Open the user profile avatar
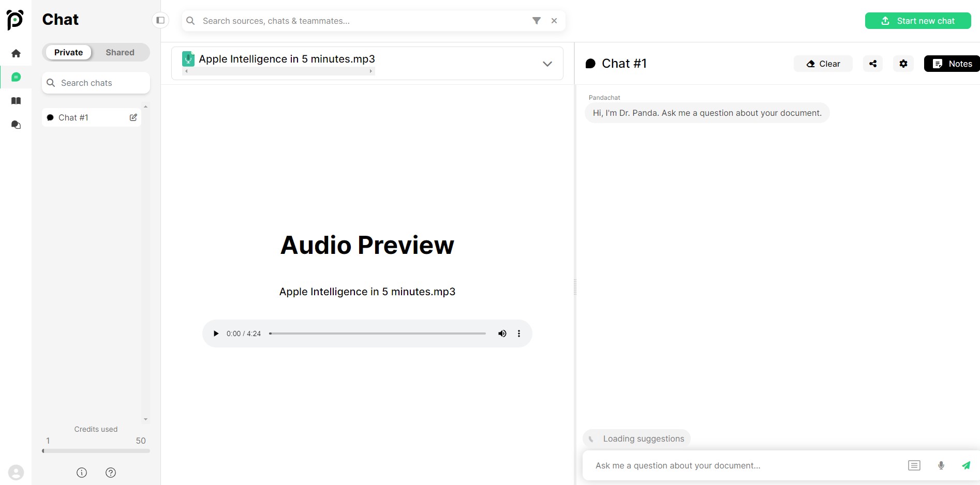The height and width of the screenshot is (485, 980). (16, 473)
